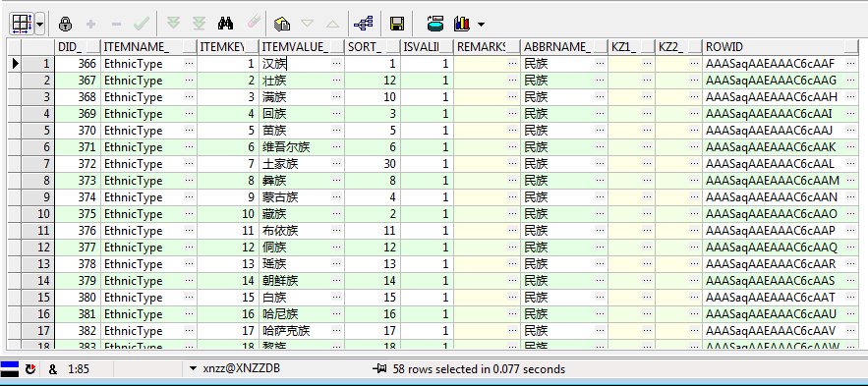Click the previous record up triangle
The image size is (868, 386).
[x=332, y=24]
